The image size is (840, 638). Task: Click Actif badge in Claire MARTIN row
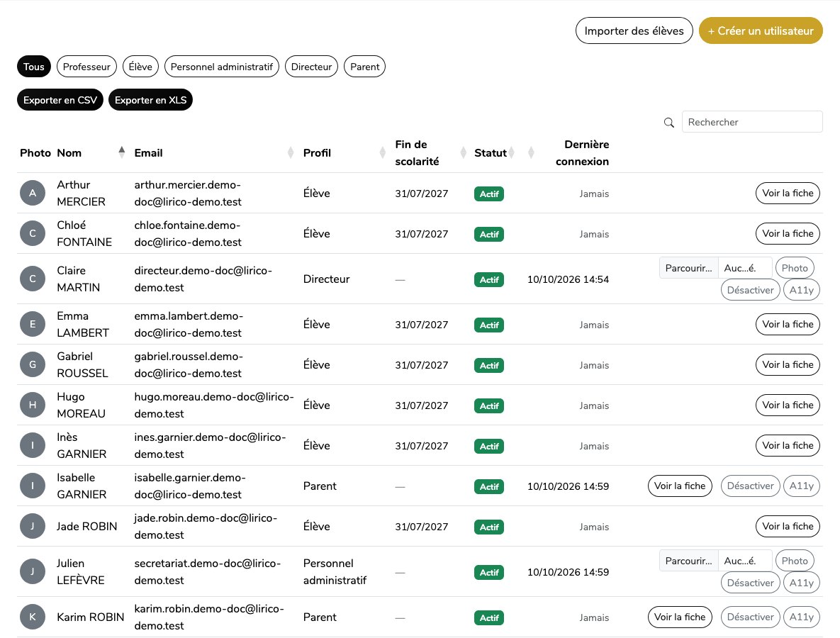click(489, 279)
